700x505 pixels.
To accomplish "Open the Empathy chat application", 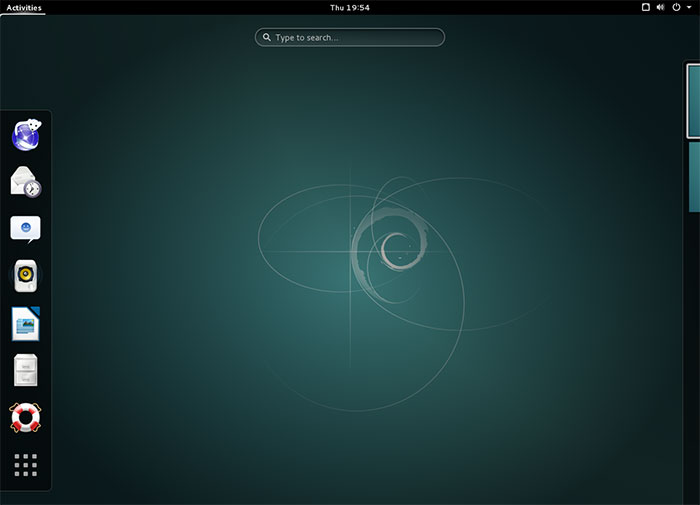I will tap(26, 229).
